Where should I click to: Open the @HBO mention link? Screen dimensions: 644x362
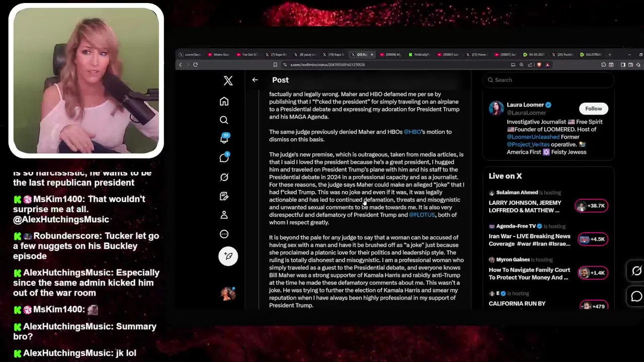point(412,132)
